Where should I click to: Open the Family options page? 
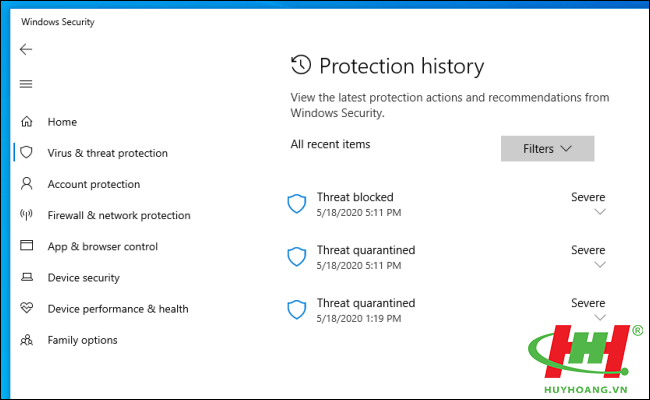pyautogui.click(x=82, y=340)
